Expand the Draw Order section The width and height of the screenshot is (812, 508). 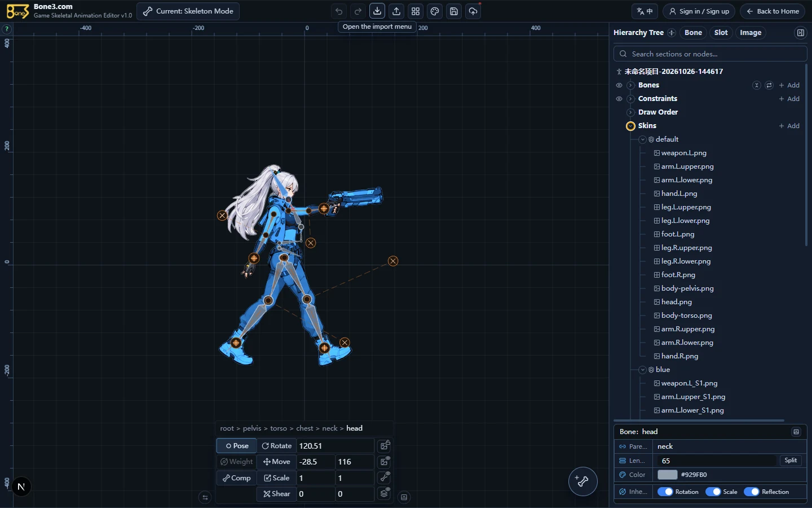630,112
